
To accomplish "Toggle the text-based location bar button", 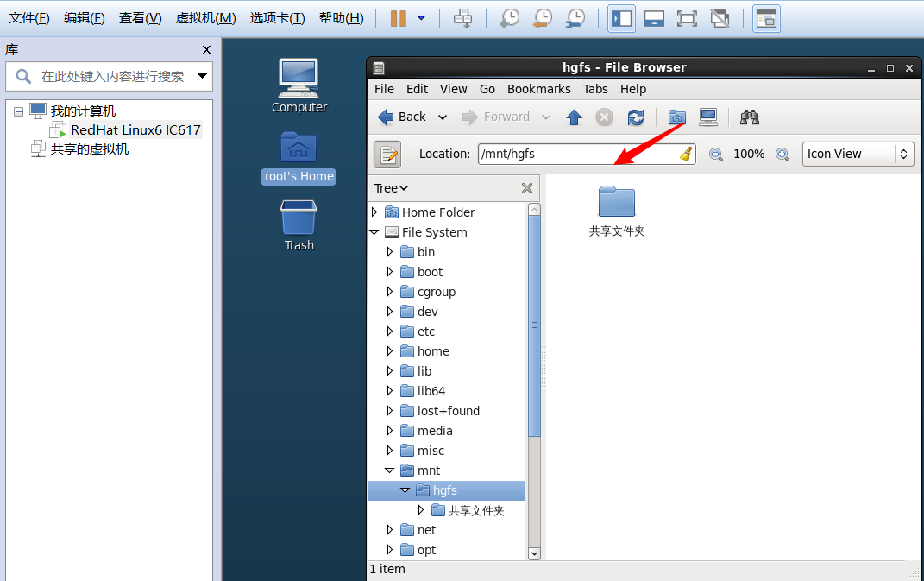I will 387,154.
